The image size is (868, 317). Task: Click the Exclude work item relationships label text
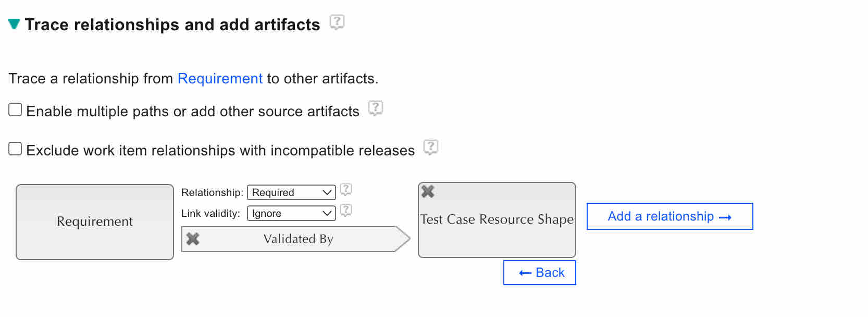220,151
